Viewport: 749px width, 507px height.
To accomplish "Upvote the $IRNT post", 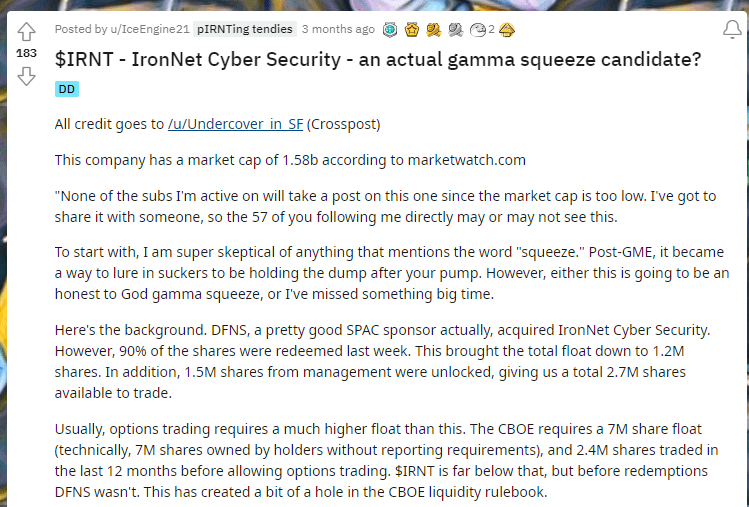I will point(27,31).
